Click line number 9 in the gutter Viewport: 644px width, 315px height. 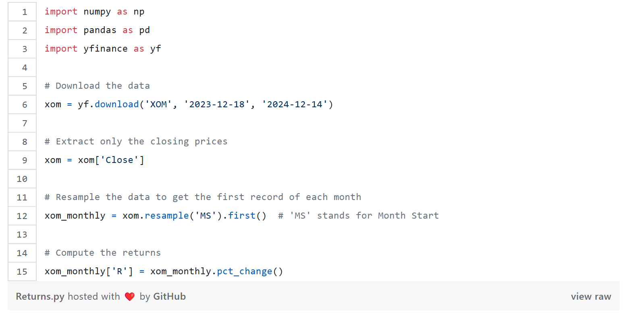tap(25, 161)
